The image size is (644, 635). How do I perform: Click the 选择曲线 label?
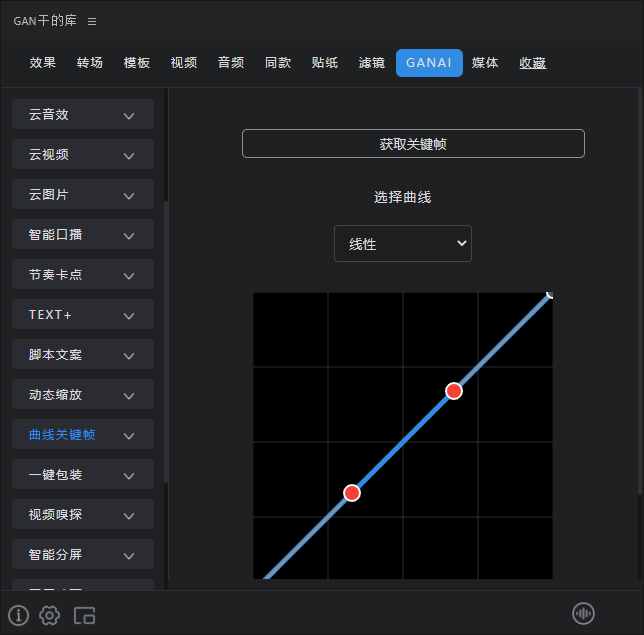coord(402,198)
